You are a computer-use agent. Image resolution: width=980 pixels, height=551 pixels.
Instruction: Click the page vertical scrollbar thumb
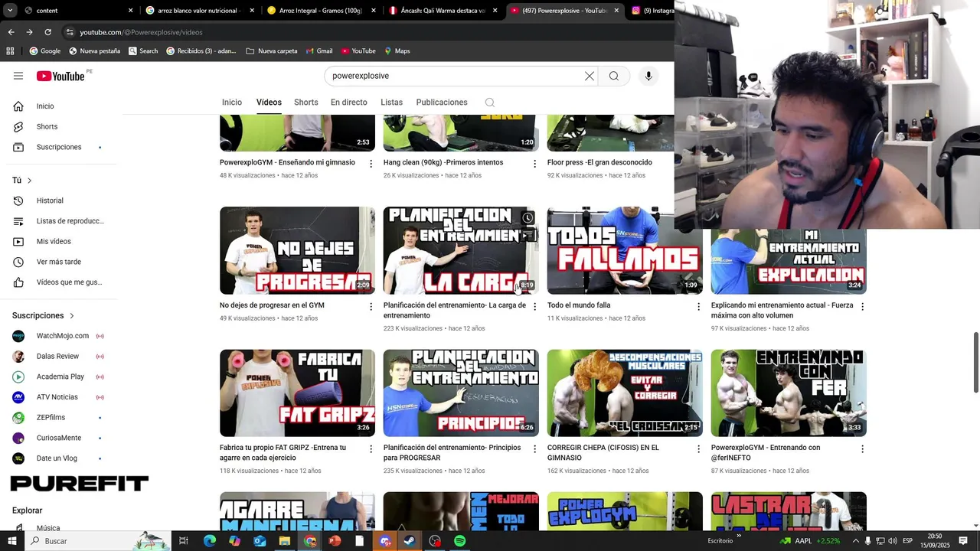(975, 362)
